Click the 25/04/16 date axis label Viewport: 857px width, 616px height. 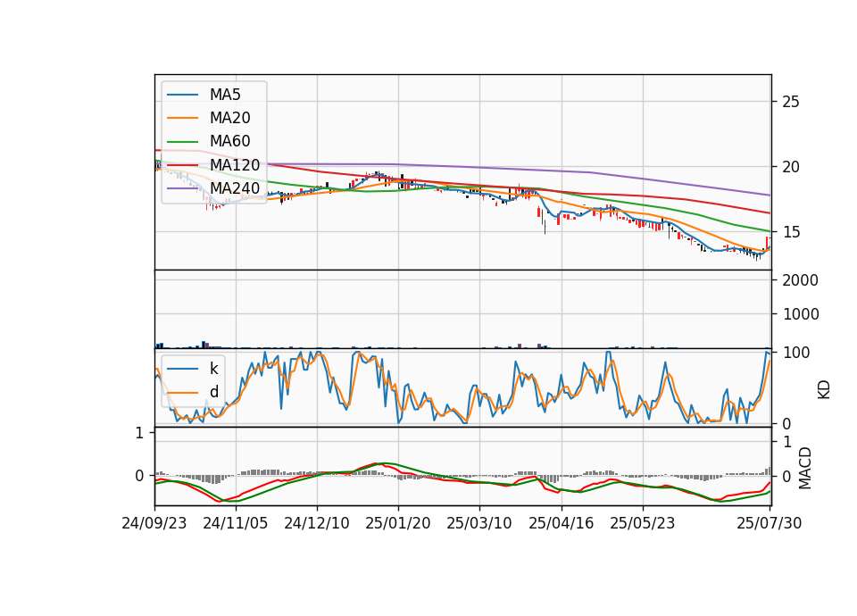pyautogui.click(x=562, y=523)
